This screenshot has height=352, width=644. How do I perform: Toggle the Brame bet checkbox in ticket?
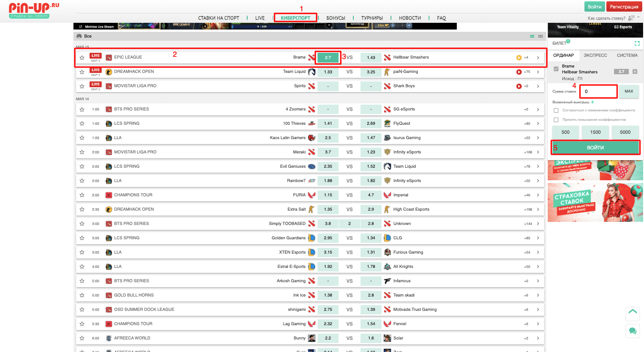pos(556,69)
